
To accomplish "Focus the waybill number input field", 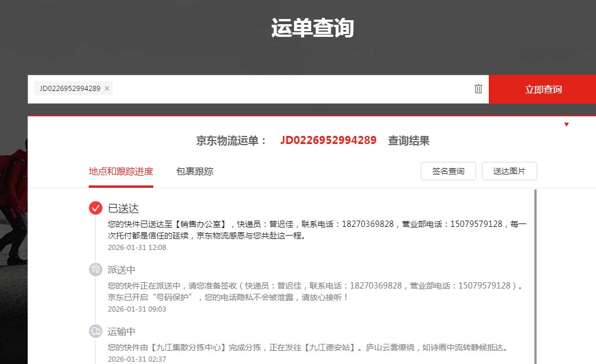I will [288, 89].
